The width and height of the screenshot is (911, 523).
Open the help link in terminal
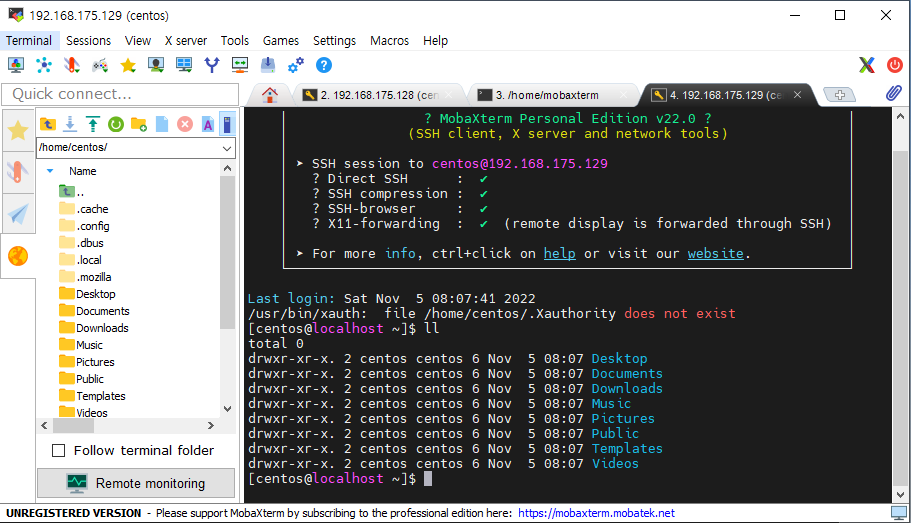coord(559,253)
